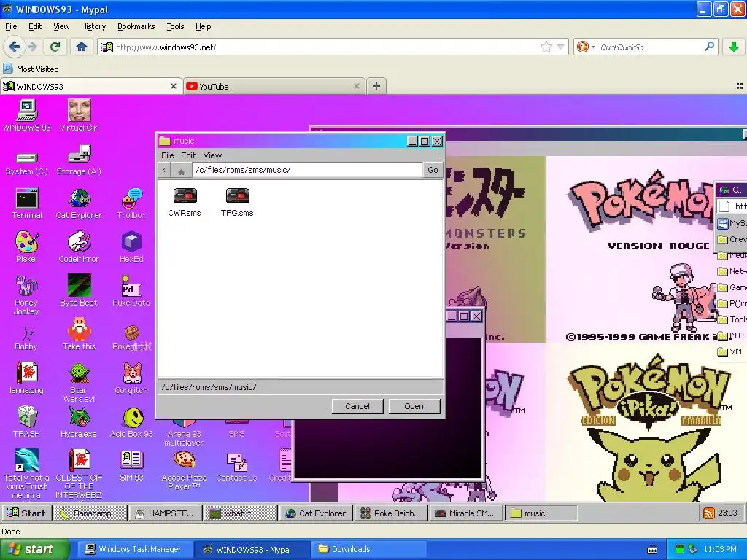This screenshot has height=560, width=747.
Task: Switch to HAMPSTE... in Windows93 taskbar
Action: (x=166, y=513)
